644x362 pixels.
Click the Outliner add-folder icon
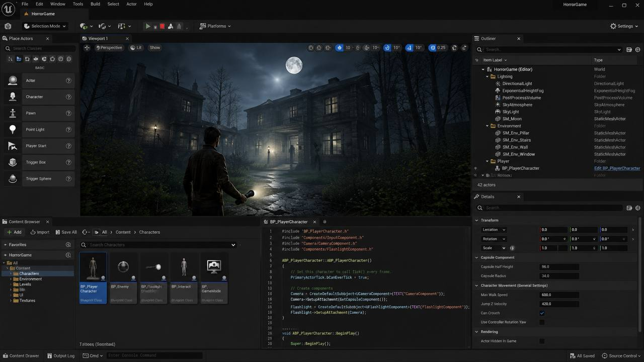(x=629, y=50)
